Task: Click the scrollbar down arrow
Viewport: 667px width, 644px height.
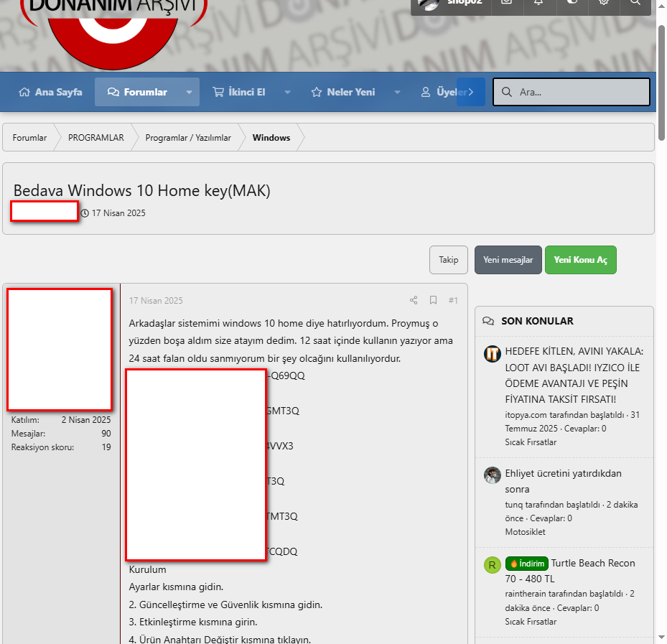Action: click(661, 638)
